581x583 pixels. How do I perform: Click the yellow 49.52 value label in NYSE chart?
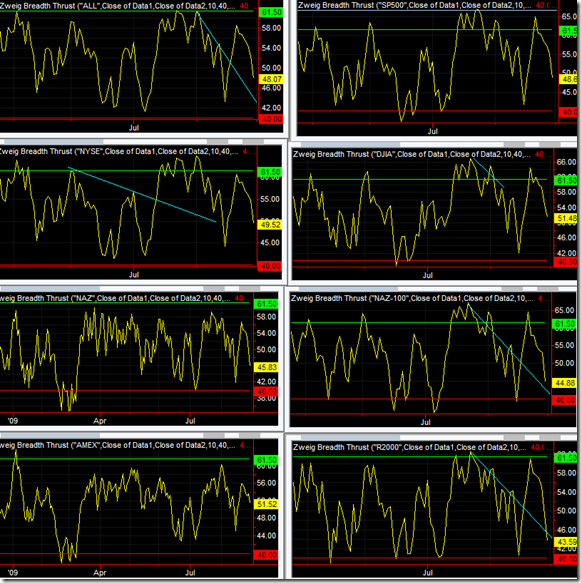coord(270,225)
